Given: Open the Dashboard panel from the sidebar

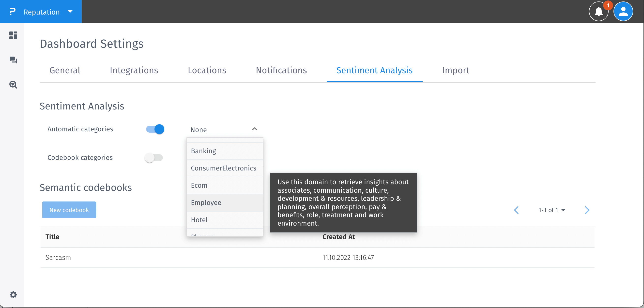Looking at the screenshot, I should [13, 36].
